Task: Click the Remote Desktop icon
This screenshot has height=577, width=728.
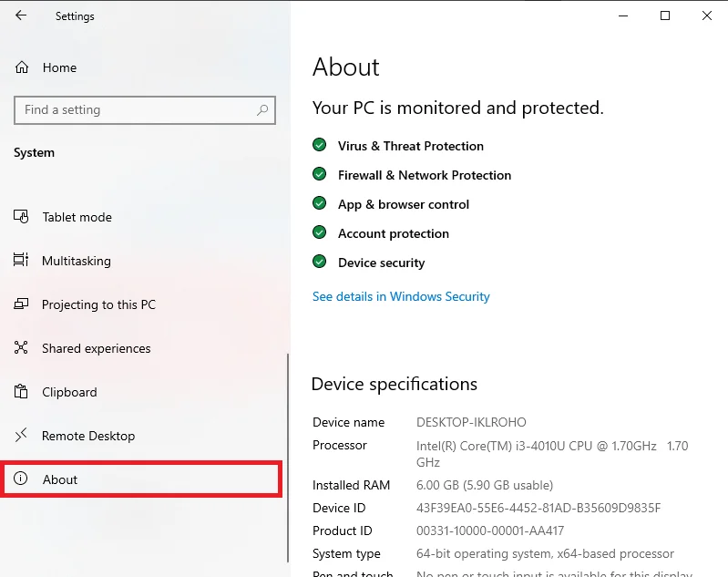Action: tap(21, 435)
